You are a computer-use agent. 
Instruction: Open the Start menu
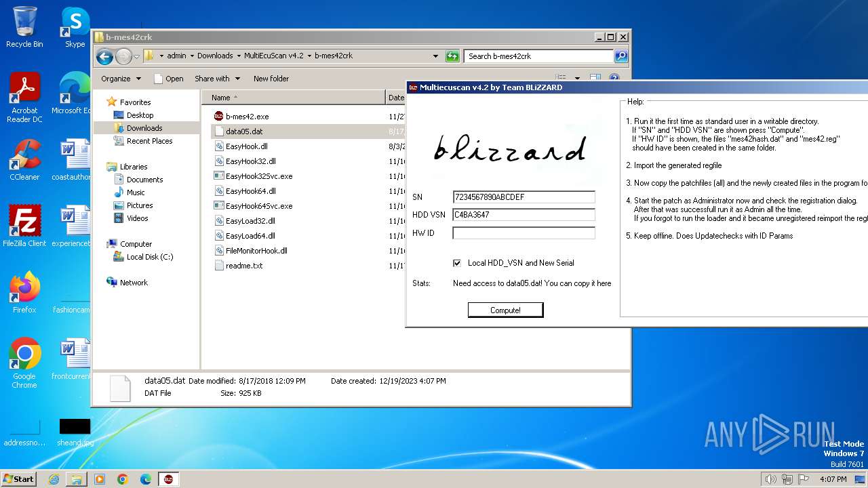[18, 479]
